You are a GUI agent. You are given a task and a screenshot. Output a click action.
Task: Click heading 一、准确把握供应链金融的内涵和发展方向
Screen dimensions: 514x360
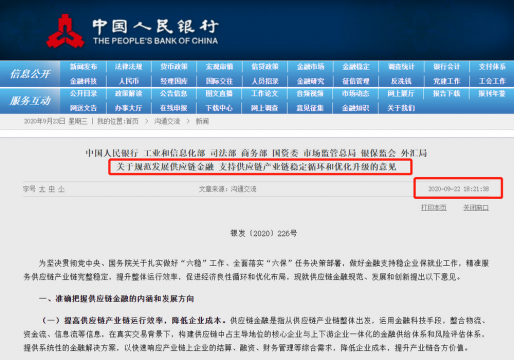click(x=117, y=299)
